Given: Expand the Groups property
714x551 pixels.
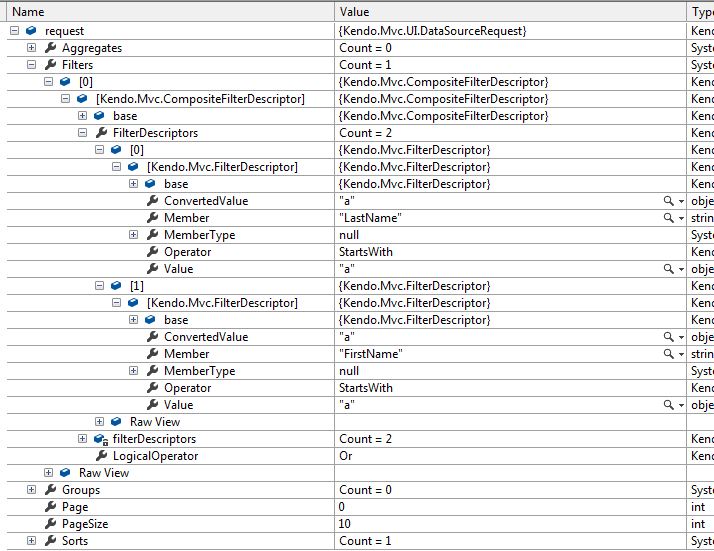Looking at the screenshot, I should [x=31, y=490].
